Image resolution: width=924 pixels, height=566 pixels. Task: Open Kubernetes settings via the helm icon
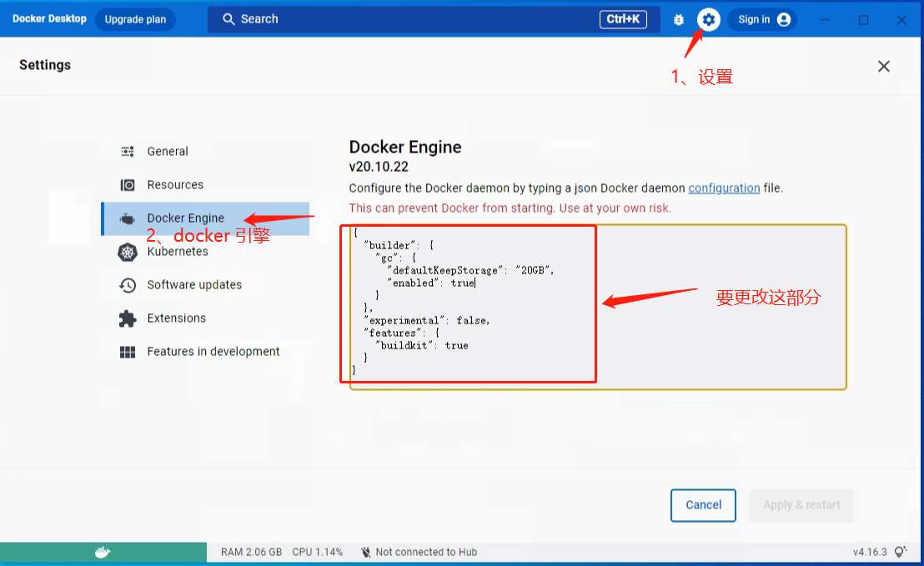tap(127, 251)
